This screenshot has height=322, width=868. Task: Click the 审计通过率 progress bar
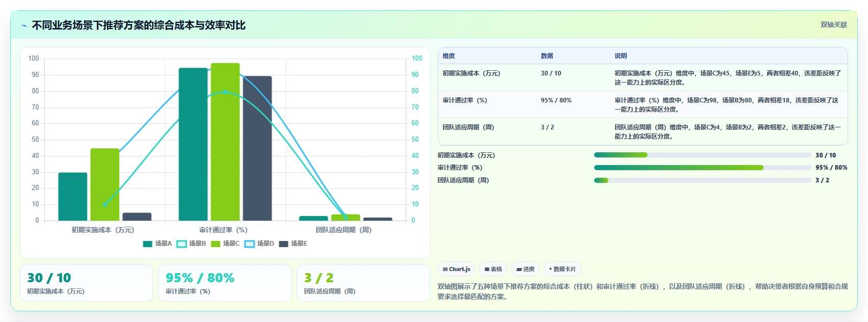(x=703, y=168)
